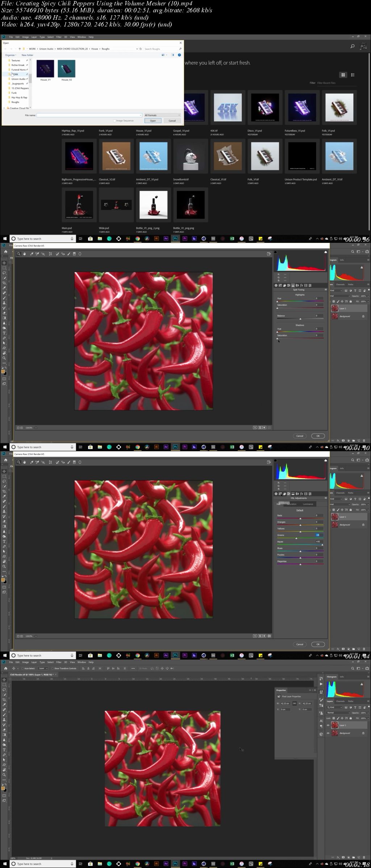This screenshot has width=371, height=868.
Task: Select Move tool in the Properties-panel workspace toolbox
Action: click(4, 680)
